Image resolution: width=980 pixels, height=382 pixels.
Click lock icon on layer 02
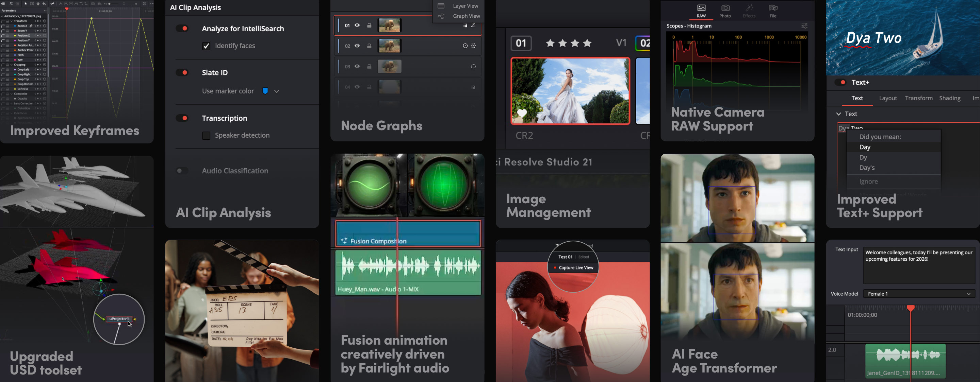tap(369, 46)
